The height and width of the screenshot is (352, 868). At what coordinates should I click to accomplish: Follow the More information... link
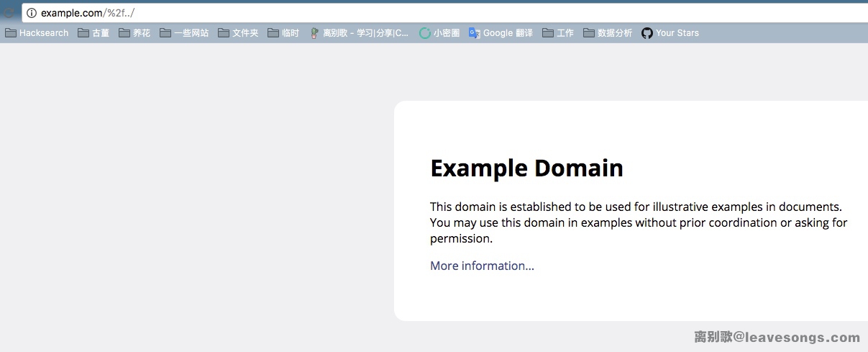tap(482, 266)
